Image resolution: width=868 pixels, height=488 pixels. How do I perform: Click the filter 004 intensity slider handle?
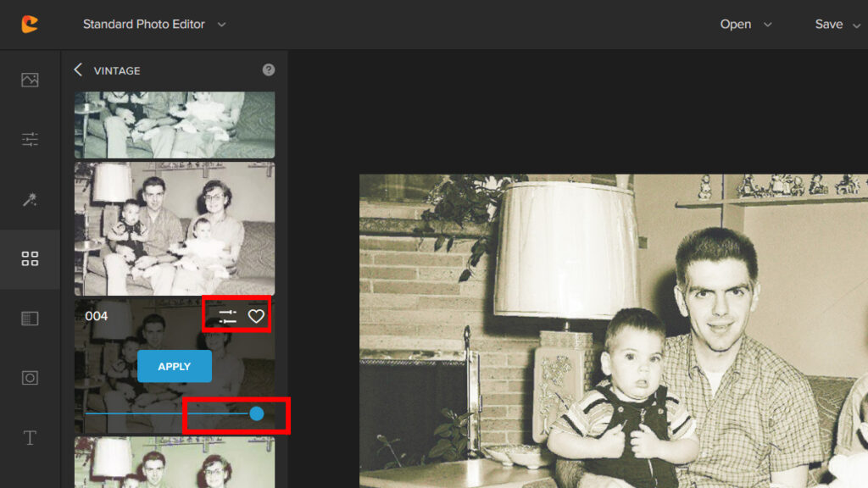(x=257, y=413)
